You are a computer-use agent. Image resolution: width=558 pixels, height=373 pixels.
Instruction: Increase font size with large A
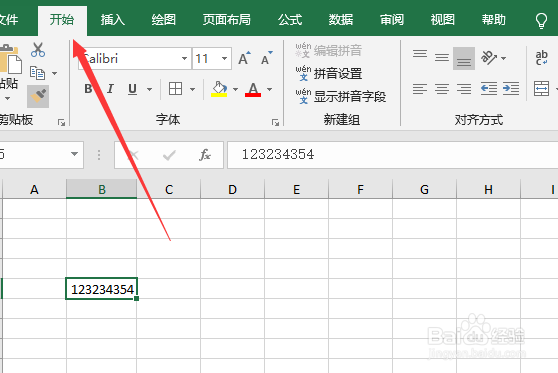click(x=244, y=58)
